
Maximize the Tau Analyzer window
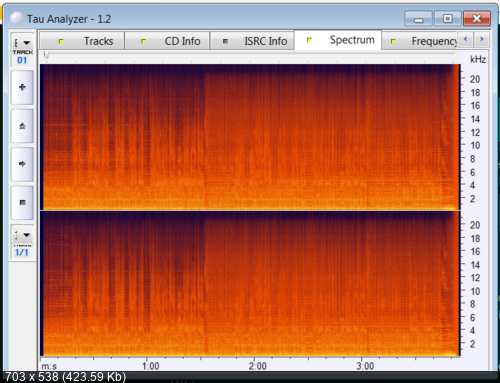tap(447, 19)
